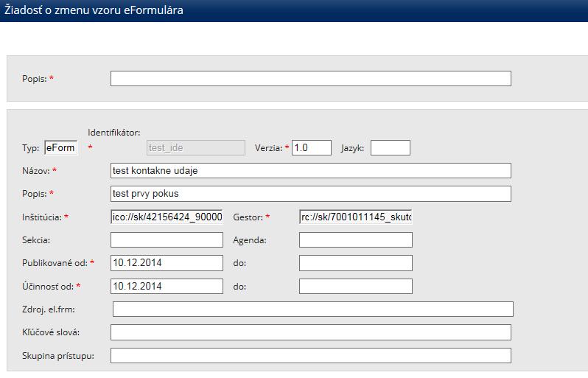Click the 'Gestor:' label

click(248, 217)
